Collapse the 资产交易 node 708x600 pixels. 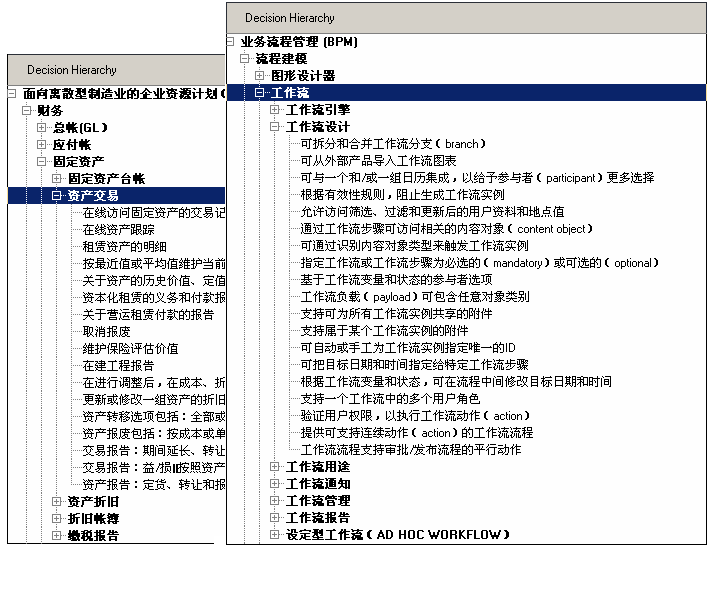(x=56, y=195)
